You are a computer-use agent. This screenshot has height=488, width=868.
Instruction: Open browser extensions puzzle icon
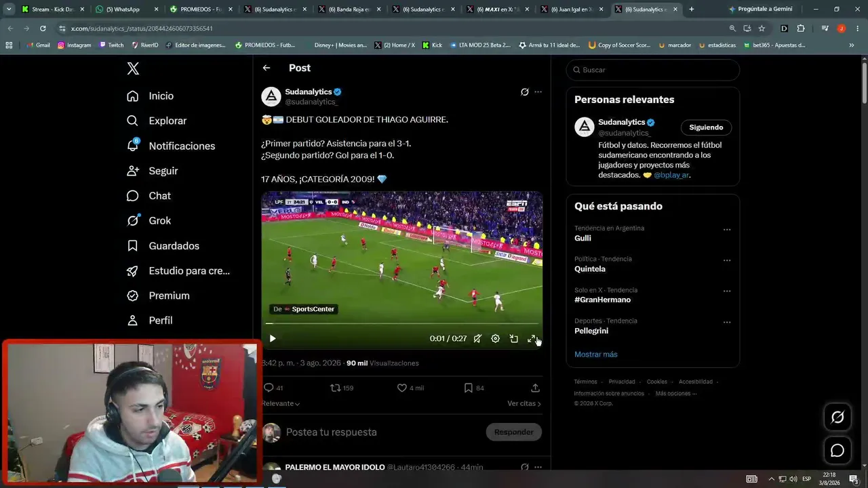[x=801, y=28]
